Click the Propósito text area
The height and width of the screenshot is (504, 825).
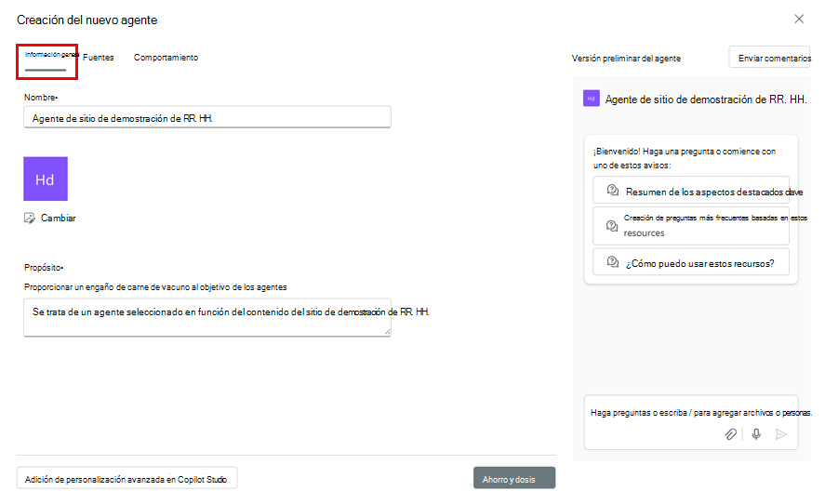[207, 317]
